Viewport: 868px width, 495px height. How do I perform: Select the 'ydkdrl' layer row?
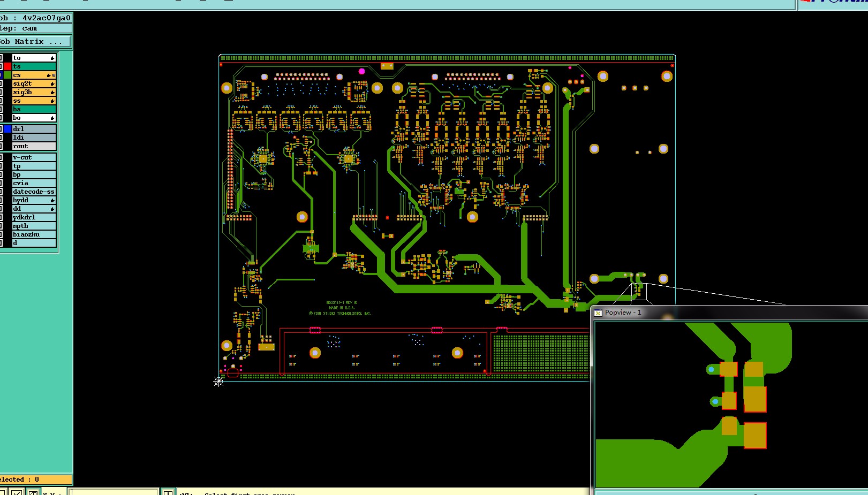tap(34, 217)
